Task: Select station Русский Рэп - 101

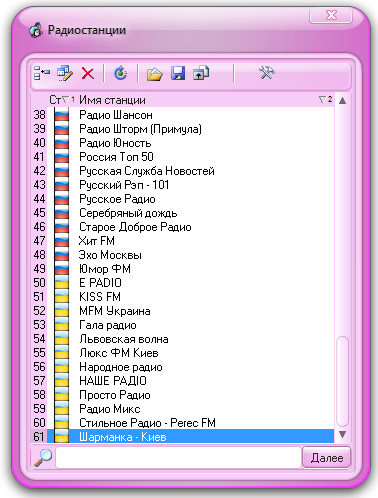Action: (x=124, y=185)
